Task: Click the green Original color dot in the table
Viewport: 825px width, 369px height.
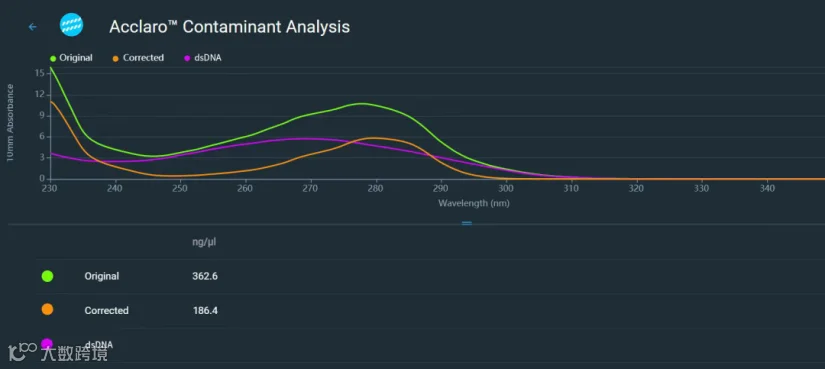Action: click(47, 276)
